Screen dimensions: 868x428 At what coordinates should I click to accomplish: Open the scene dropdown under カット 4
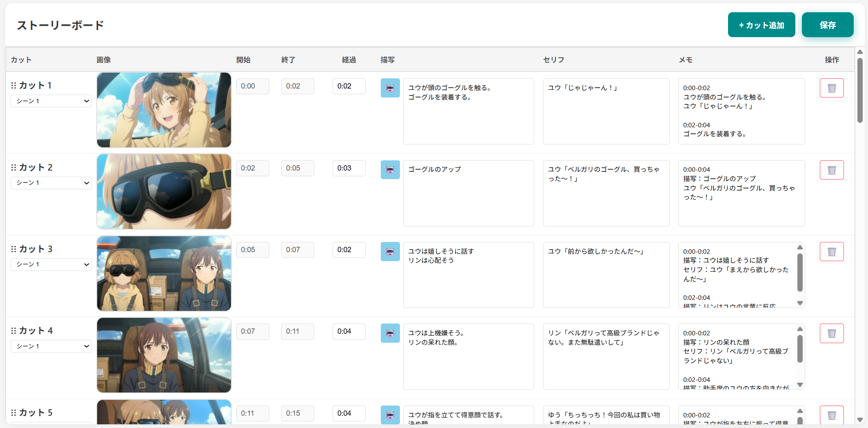(x=51, y=346)
